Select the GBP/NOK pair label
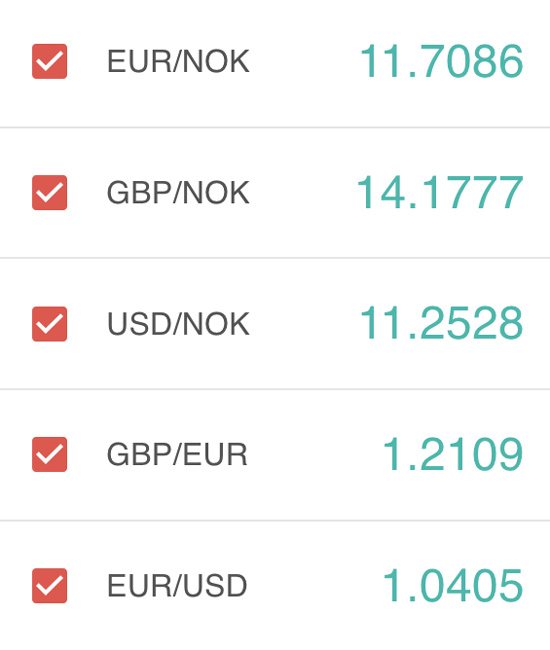 point(178,192)
